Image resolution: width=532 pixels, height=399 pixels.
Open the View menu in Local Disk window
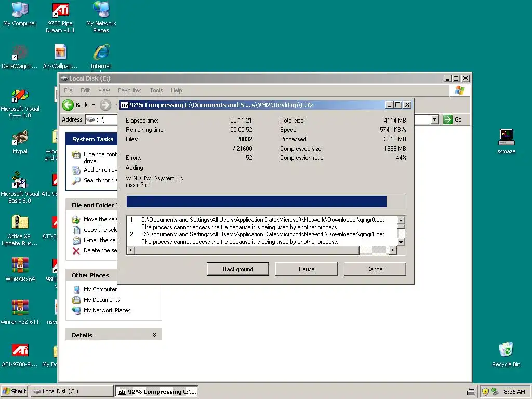tap(104, 90)
